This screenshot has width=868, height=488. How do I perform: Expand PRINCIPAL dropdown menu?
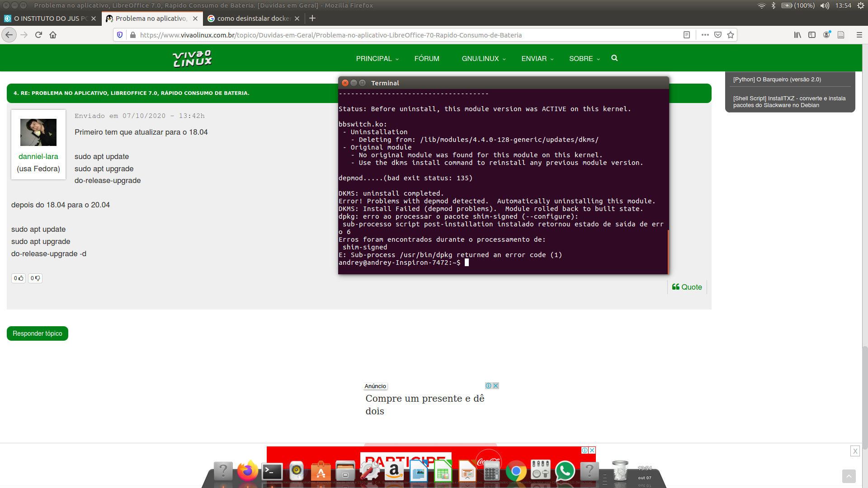pyautogui.click(x=377, y=59)
